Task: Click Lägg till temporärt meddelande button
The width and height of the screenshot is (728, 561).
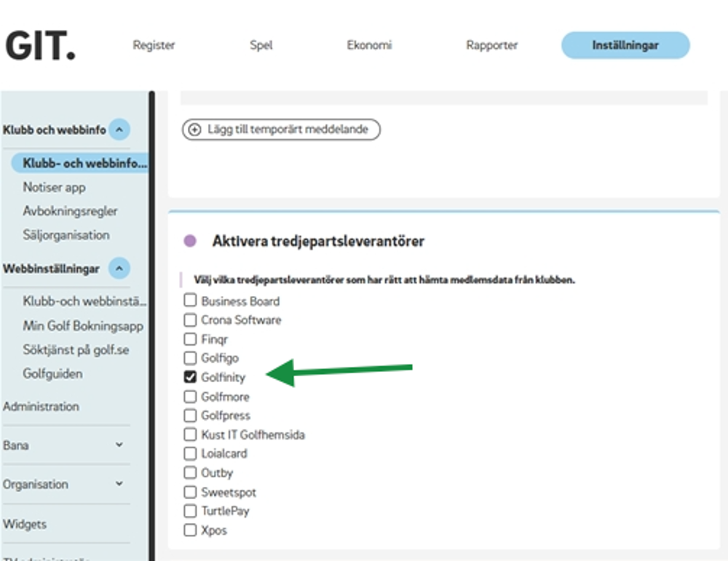Action: point(281,130)
